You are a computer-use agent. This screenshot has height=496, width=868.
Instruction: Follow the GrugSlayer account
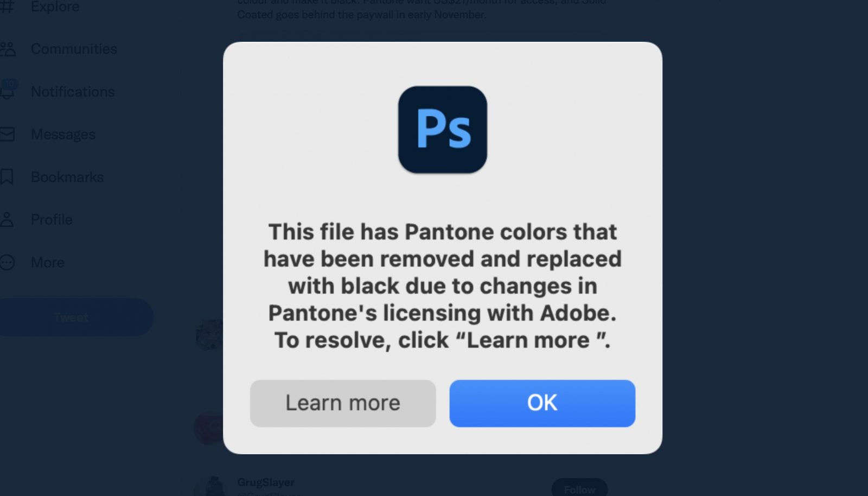(579, 489)
